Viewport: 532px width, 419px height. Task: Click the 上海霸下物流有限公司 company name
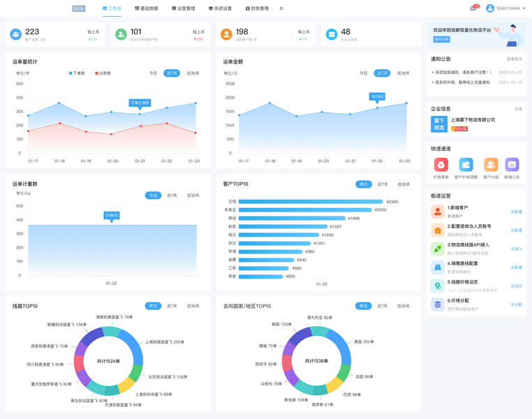(x=473, y=119)
